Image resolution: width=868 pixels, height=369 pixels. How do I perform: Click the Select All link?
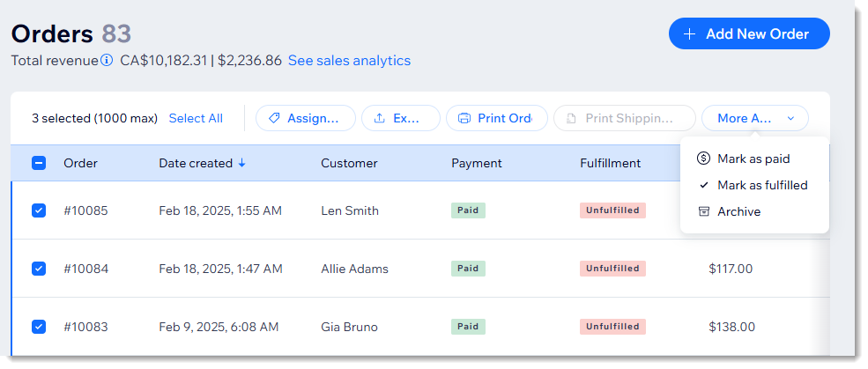[196, 118]
